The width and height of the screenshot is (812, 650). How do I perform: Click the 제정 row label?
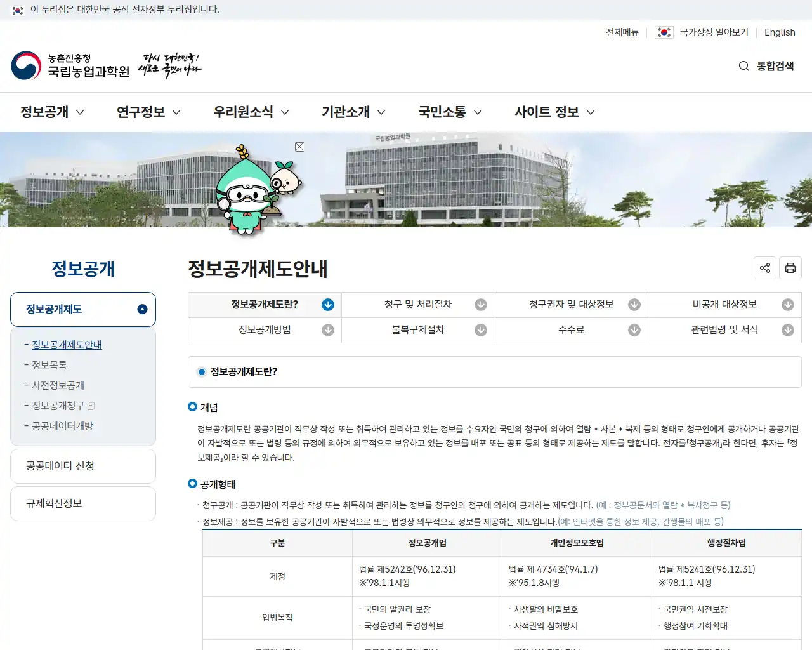(277, 576)
